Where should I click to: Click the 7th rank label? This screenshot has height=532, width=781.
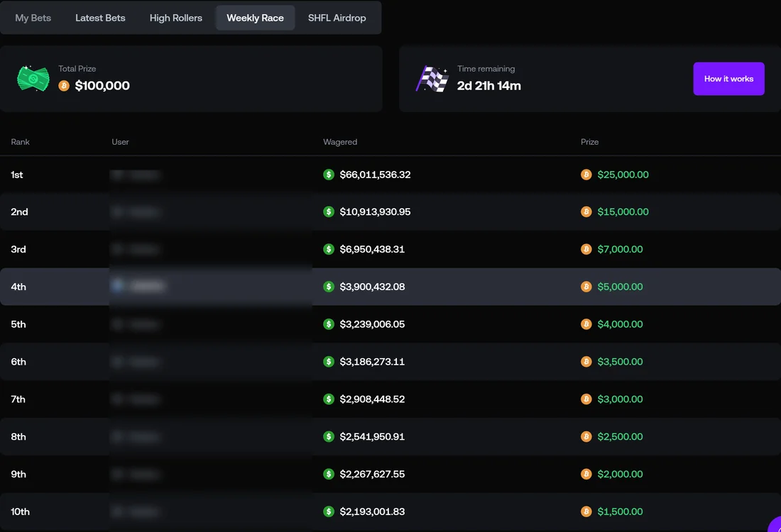click(x=18, y=399)
